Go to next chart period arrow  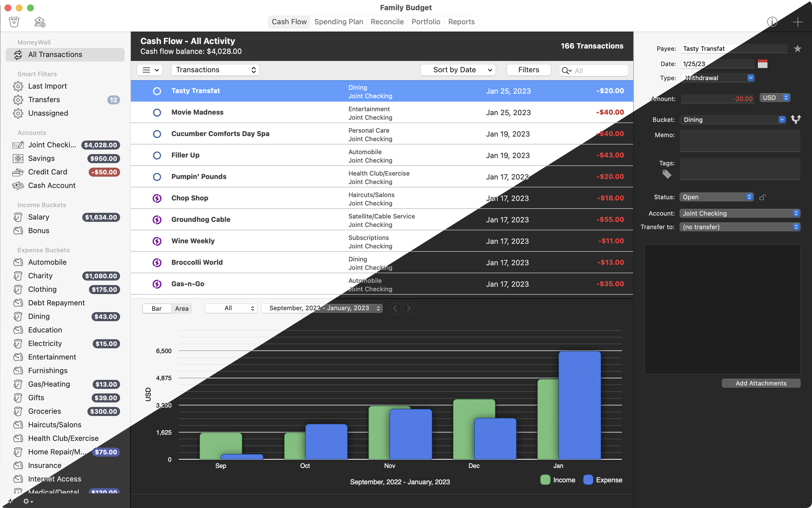coord(409,308)
